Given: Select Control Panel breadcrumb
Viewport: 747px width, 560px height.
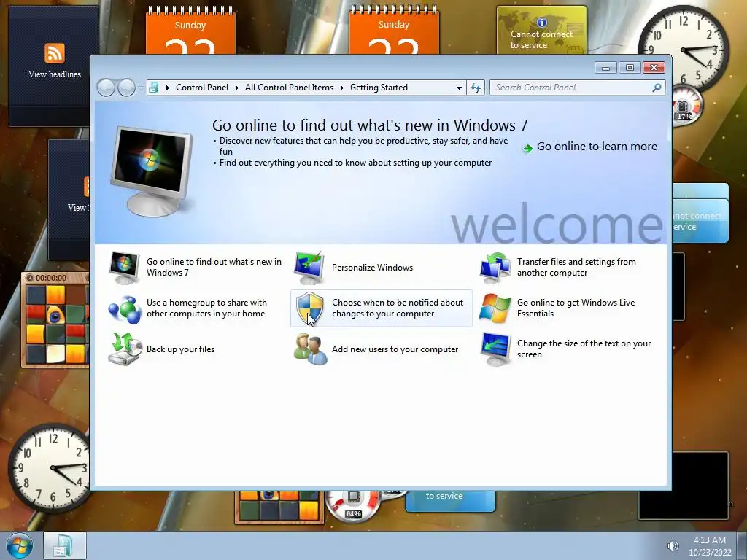Looking at the screenshot, I should [202, 87].
